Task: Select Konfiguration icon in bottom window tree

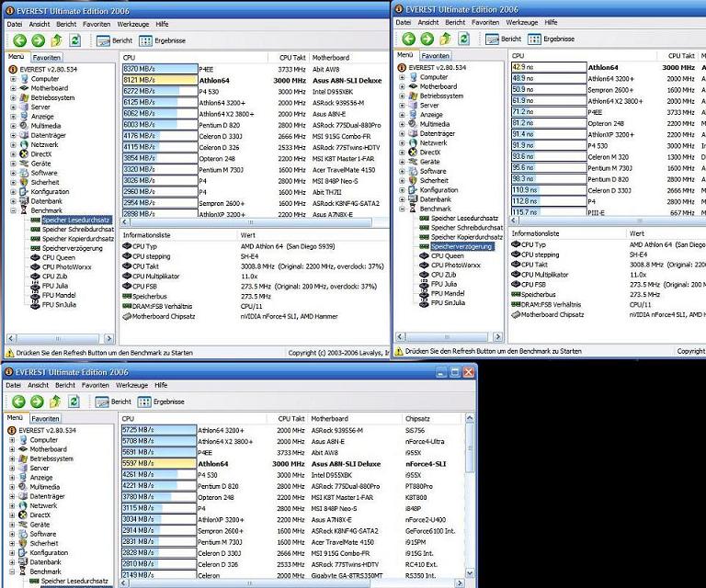Action: (23, 552)
